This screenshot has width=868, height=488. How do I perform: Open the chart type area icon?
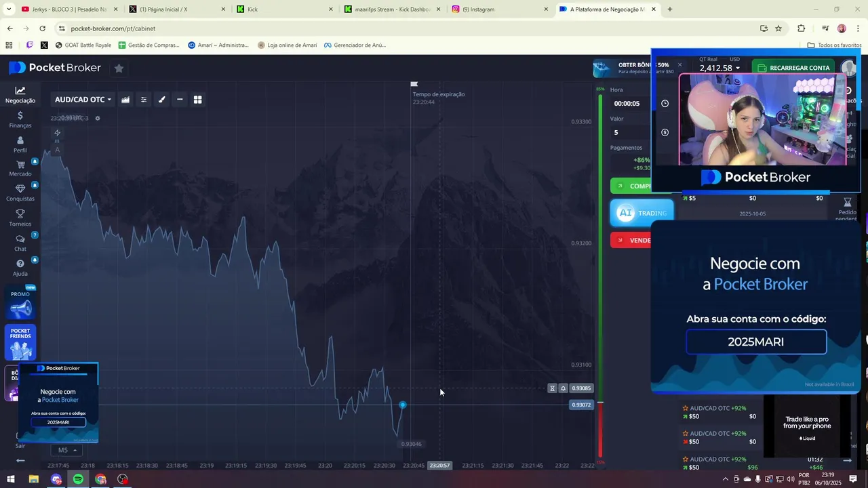pos(125,100)
